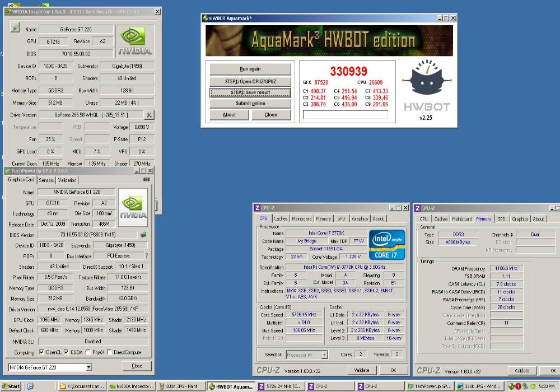Open the Start menu
Image resolution: width=560 pixels, height=392 pixels.
point(11,386)
